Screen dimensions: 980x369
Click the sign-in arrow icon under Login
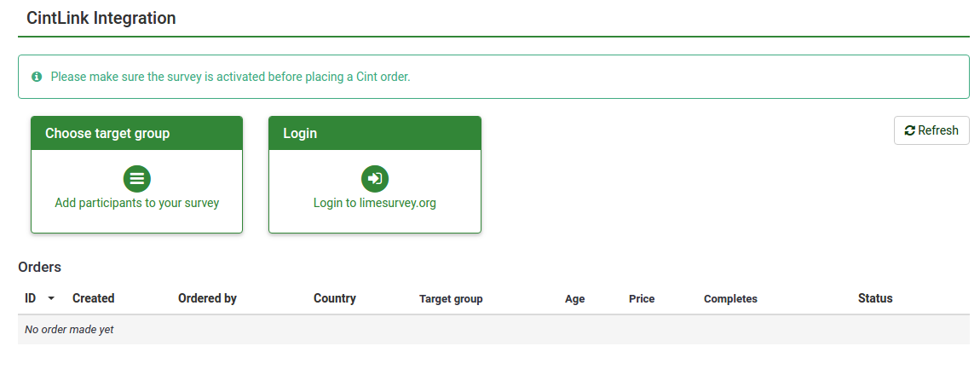[375, 178]
